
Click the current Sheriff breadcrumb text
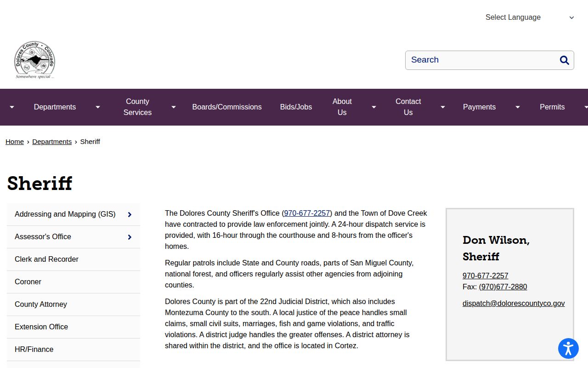(90, 142)
